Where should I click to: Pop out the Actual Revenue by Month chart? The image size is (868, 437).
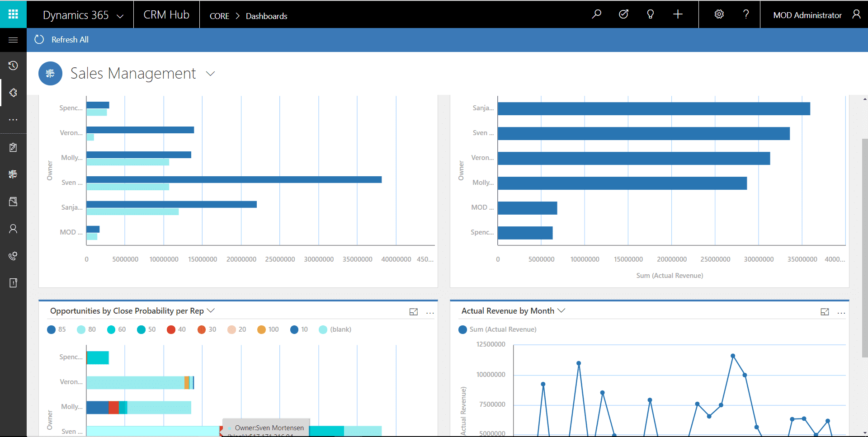825,312
